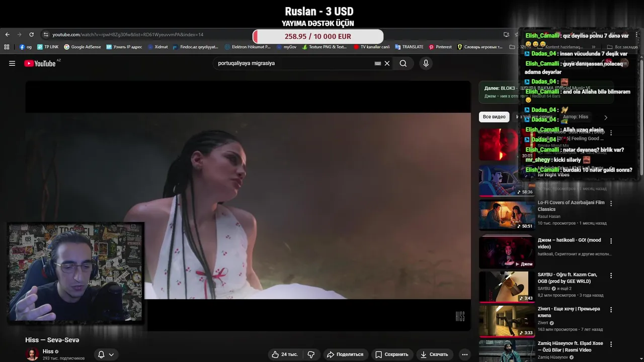644x362 pixels.
Task: Click the Hiss watermark in video corner
Action: 460,316
